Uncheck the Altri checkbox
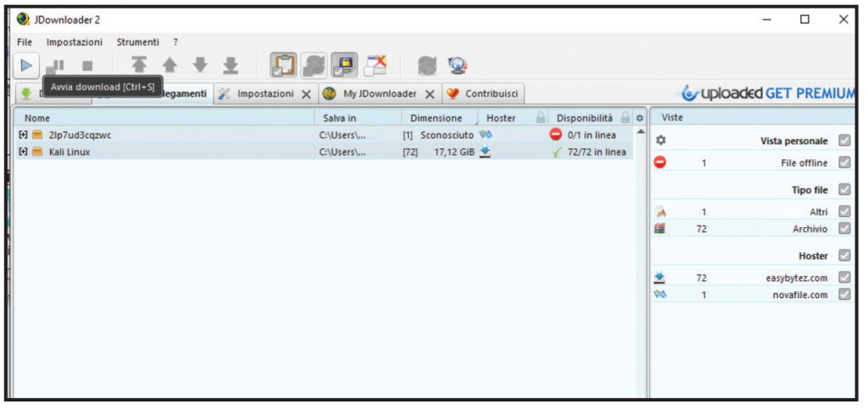 point(844,211)
